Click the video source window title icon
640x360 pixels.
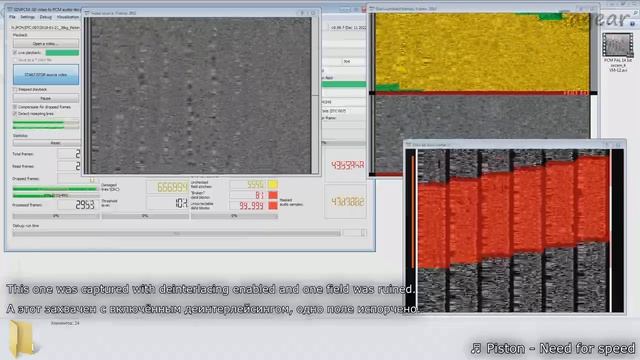click(87, 13)
